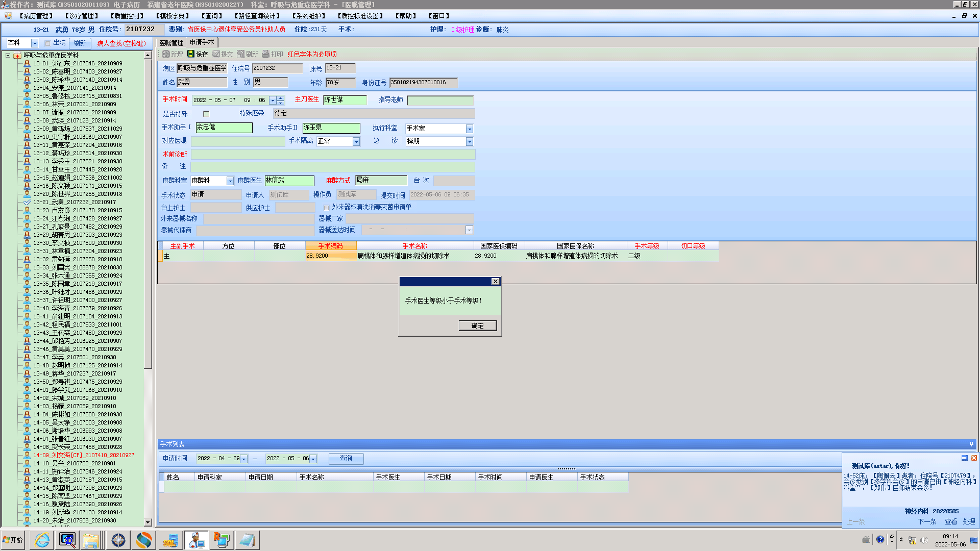This screenshot has width=980, height=551.
Task: Open Internet Explorer from the taskbar
Action: [42, 540]
